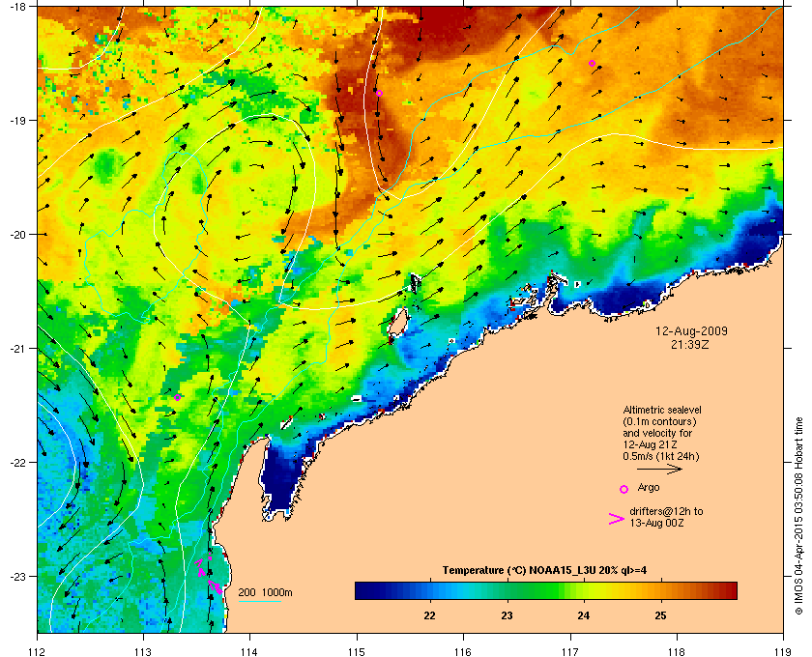Click the Argo float marker near 115°E, 18.8°S

(x=379, y=93)
